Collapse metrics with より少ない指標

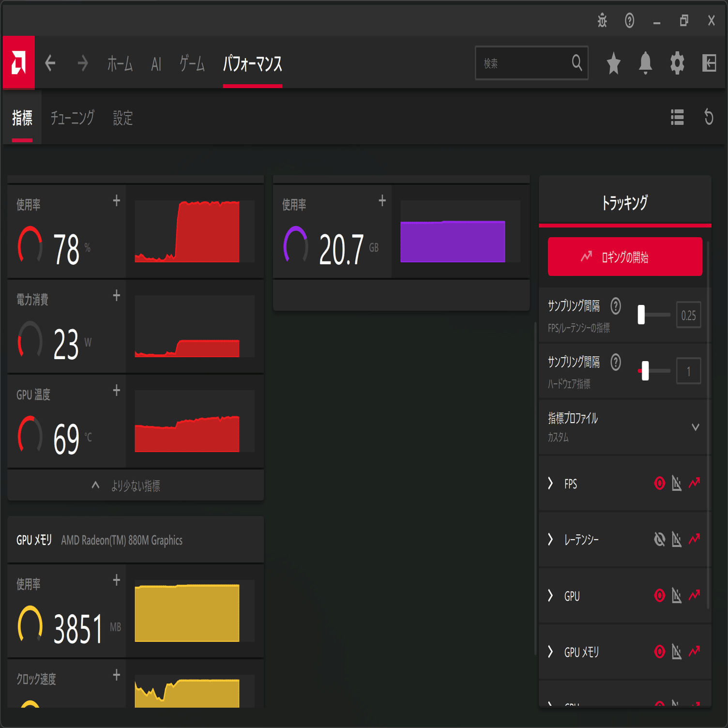click(136, 485)
